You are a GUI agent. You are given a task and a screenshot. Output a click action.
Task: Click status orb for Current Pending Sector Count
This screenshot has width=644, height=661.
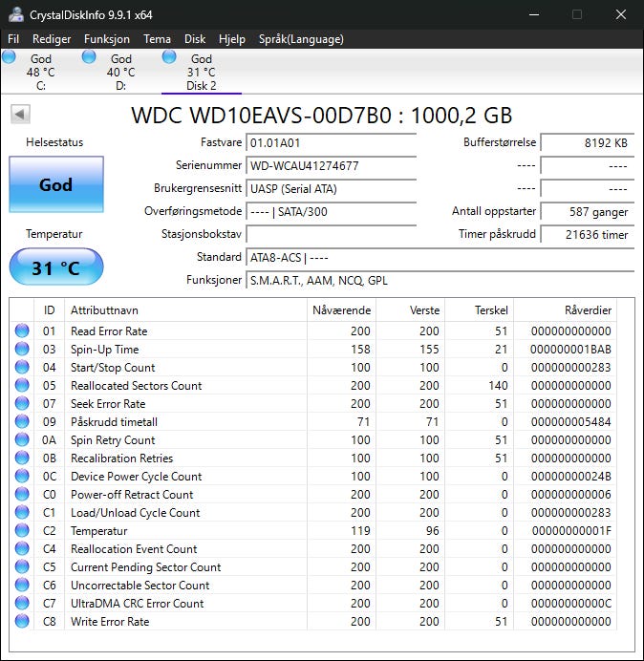(x=22, y=566)
